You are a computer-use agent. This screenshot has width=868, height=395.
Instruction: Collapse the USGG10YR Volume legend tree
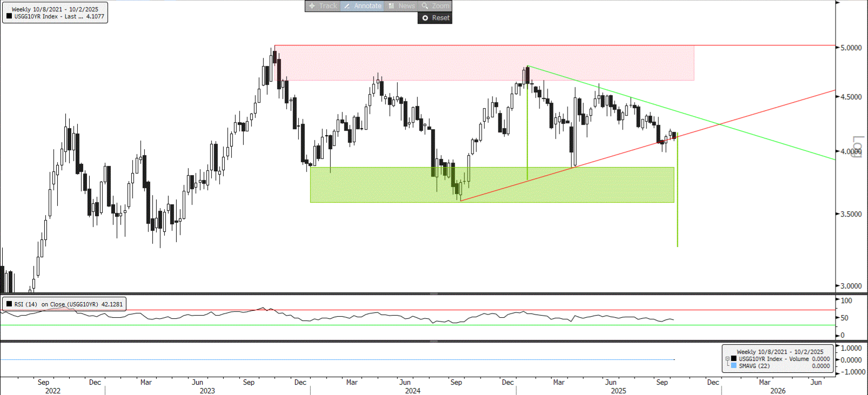point(727,359)
